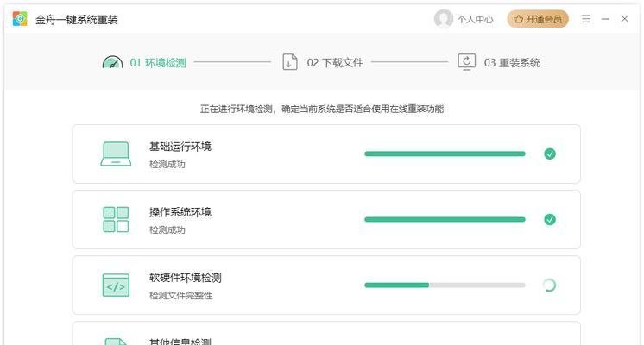Click the code icon for 软硬件环境检测
The image size is (644, 345).
pyautogui.click(x=116, y=285)
